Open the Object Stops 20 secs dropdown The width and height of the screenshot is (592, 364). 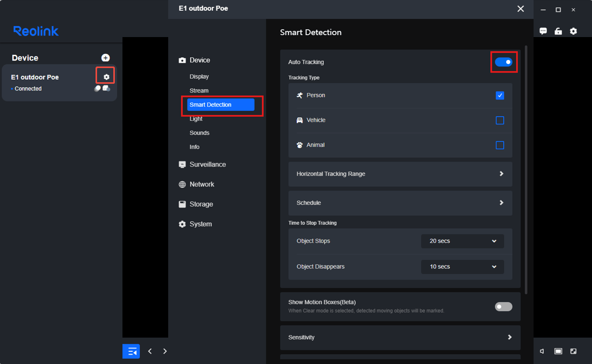(x=462, y=241)
